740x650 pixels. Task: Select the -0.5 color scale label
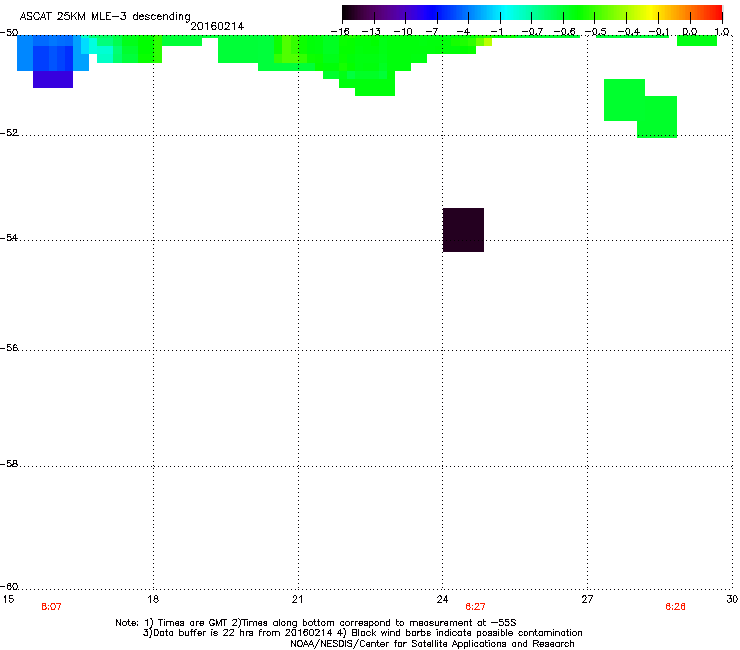point(596,32)
